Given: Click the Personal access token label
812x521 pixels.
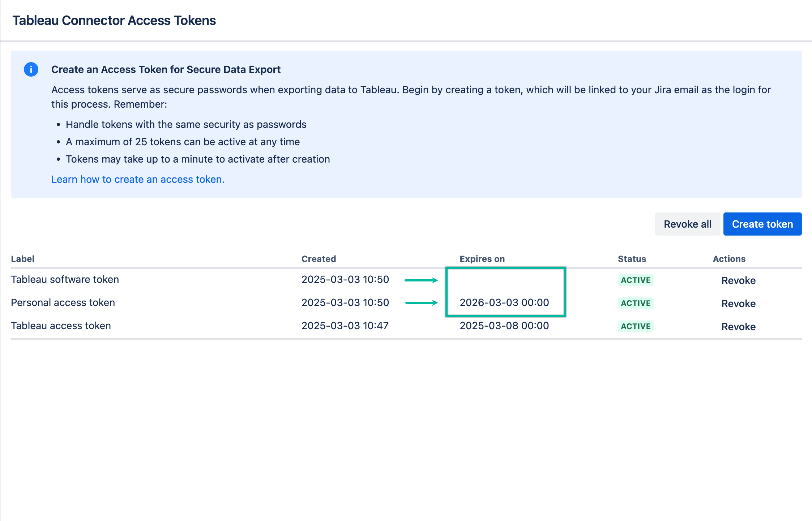Looking at the screenshot, I should coord(63,302).
